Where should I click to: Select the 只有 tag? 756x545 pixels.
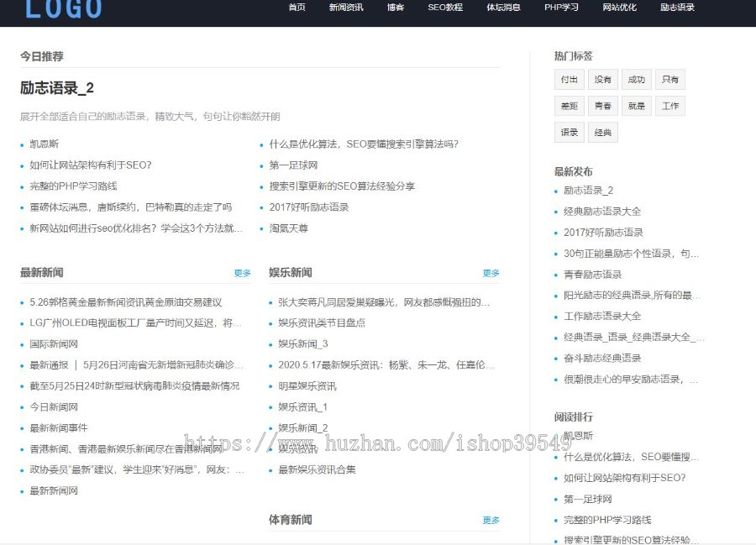[670, 80]
